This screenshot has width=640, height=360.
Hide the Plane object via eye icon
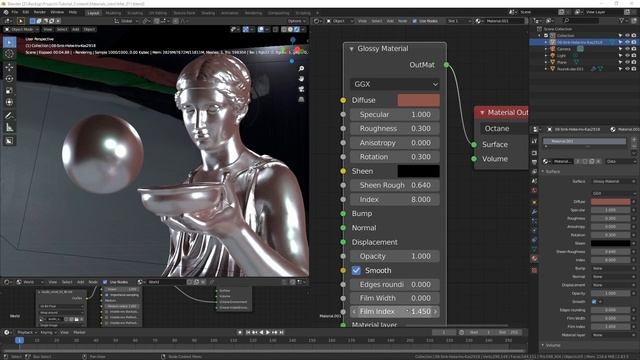627,62
